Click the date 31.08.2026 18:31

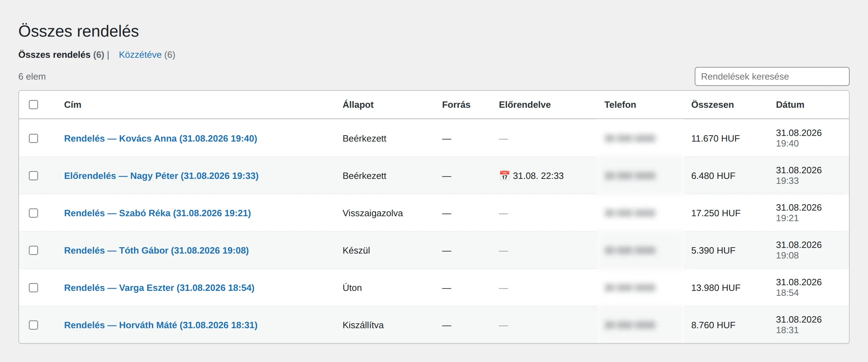pyautogui.click(x=799, y=325)
